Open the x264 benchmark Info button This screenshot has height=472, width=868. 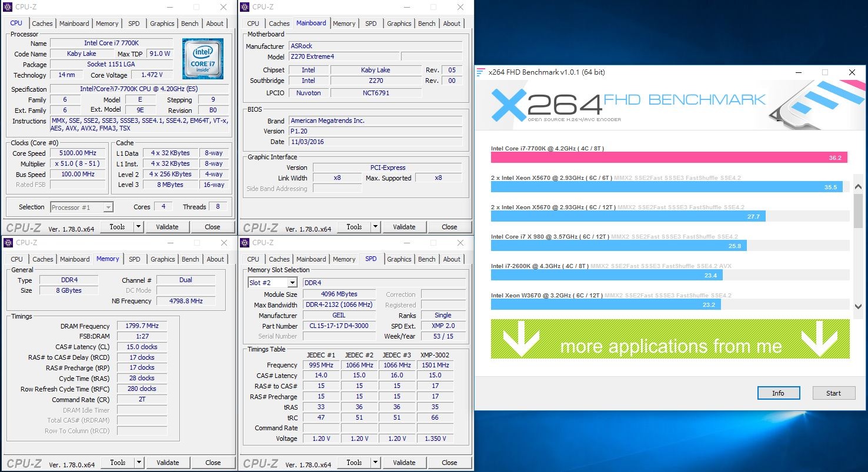coord(778,393)
